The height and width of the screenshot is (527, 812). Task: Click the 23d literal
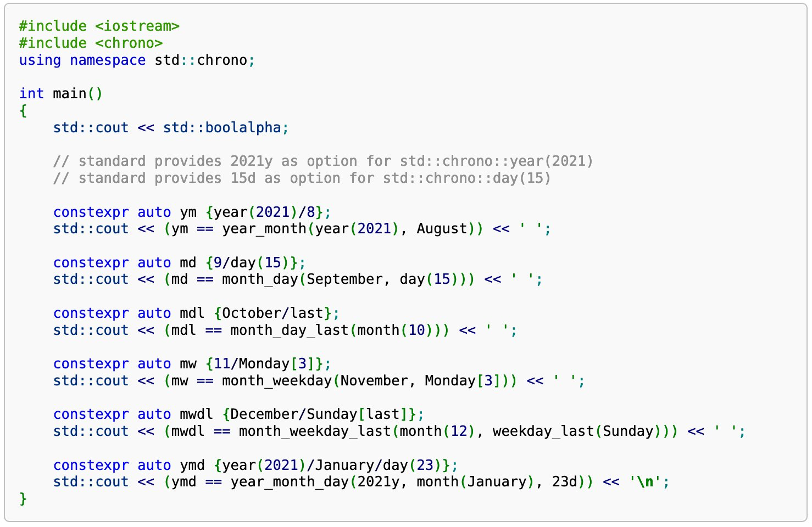[564, 482]
